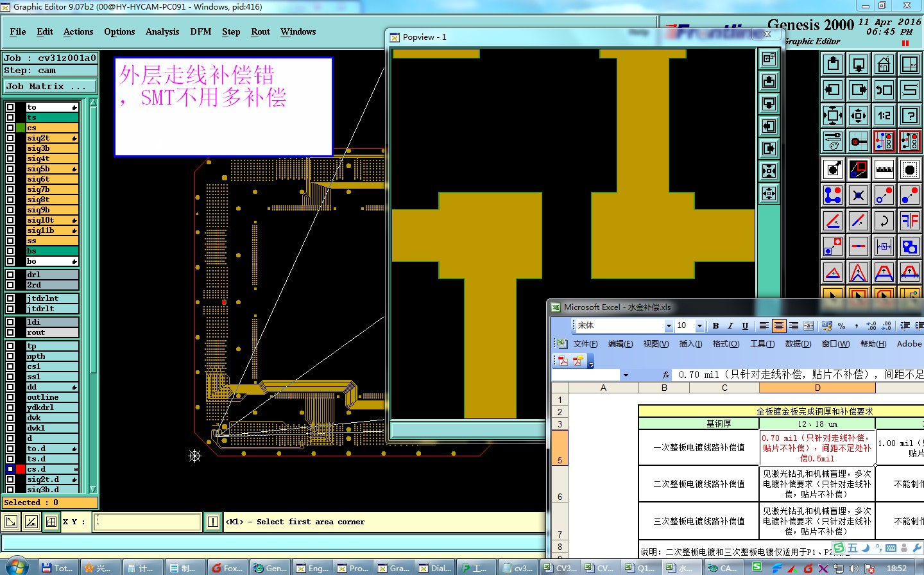Select the 'jtdrlnt' layer row
Image resolution: width=924 pixels, height=575 pixels.
pyautogui.click(x=52, y=298)
